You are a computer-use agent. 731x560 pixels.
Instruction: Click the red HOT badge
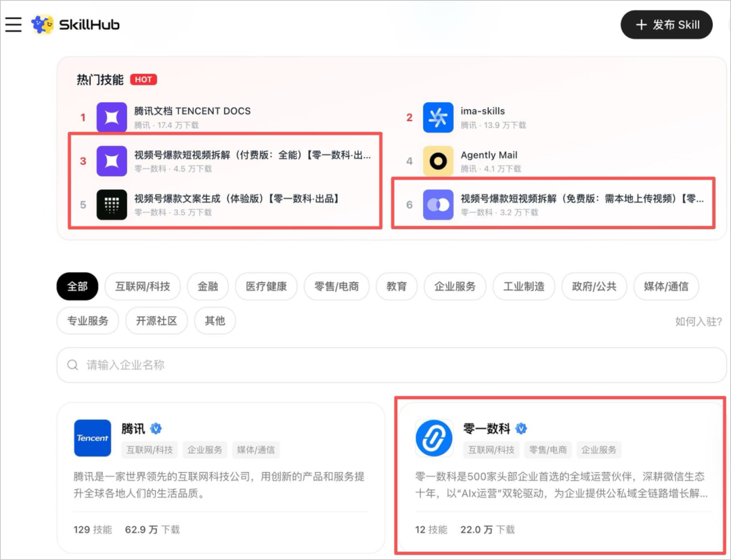click(143, 79)
